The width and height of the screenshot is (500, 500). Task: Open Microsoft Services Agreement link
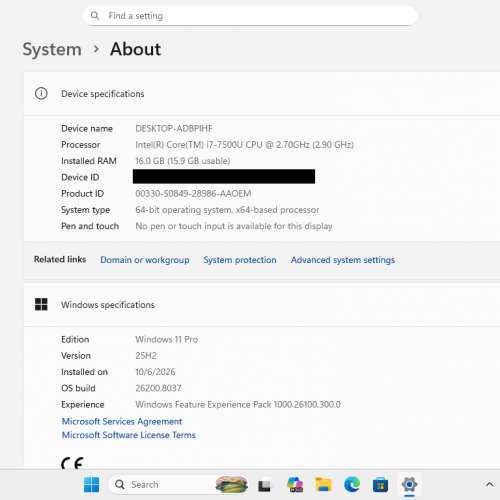(122, 421)
